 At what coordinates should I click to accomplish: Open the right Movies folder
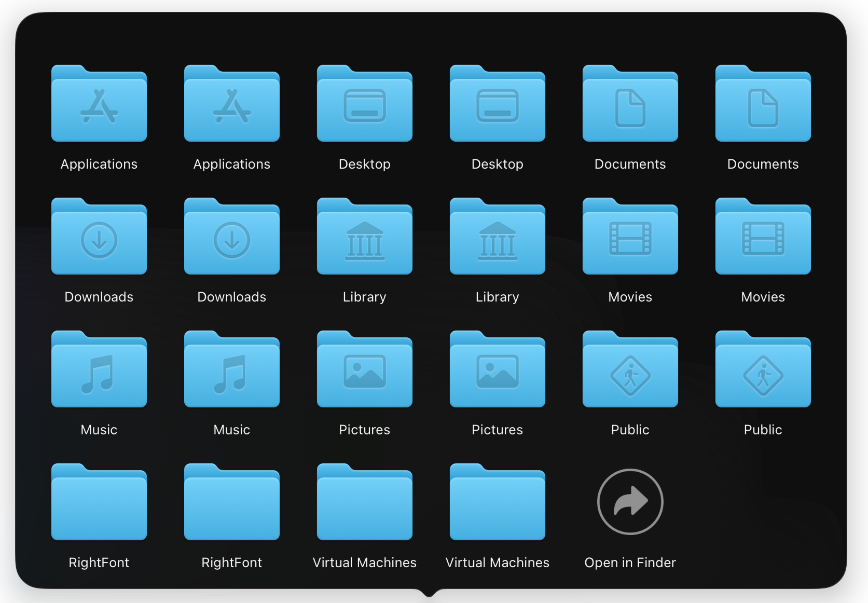[763, 236]
